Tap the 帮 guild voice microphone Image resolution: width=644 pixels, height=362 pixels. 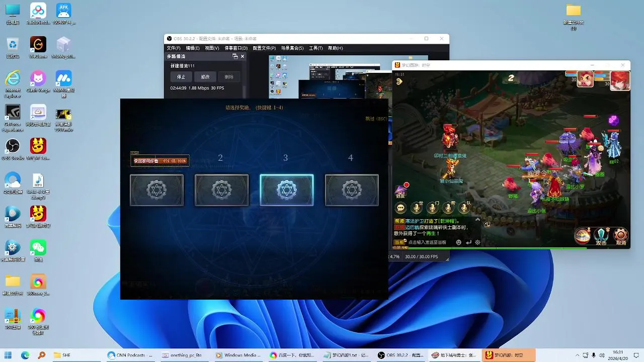coord(449,207)
